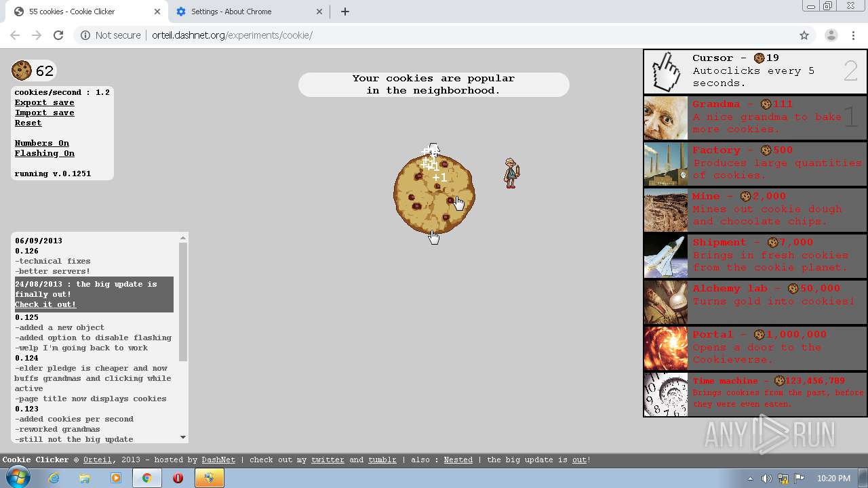
Task: Bookmark this page with the star
Action: click(804, 35)
